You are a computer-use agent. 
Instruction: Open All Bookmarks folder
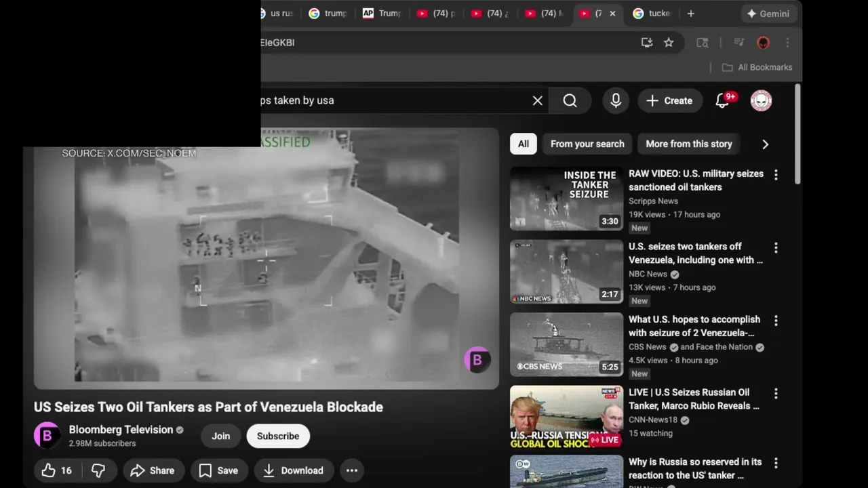[757, 67]
